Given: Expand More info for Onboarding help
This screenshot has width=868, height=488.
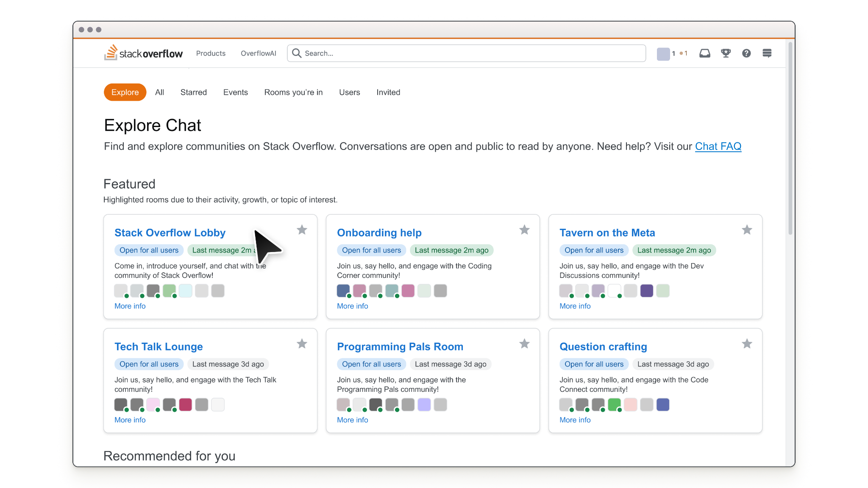Looking at the screenshot, I should pyautogui.click(x=352, y=306).
